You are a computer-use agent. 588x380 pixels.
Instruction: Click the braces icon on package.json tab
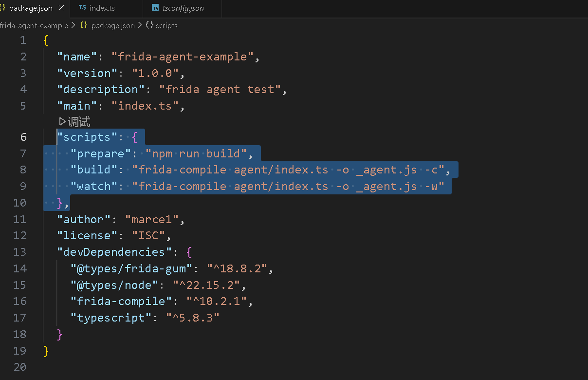click(2, 8)
